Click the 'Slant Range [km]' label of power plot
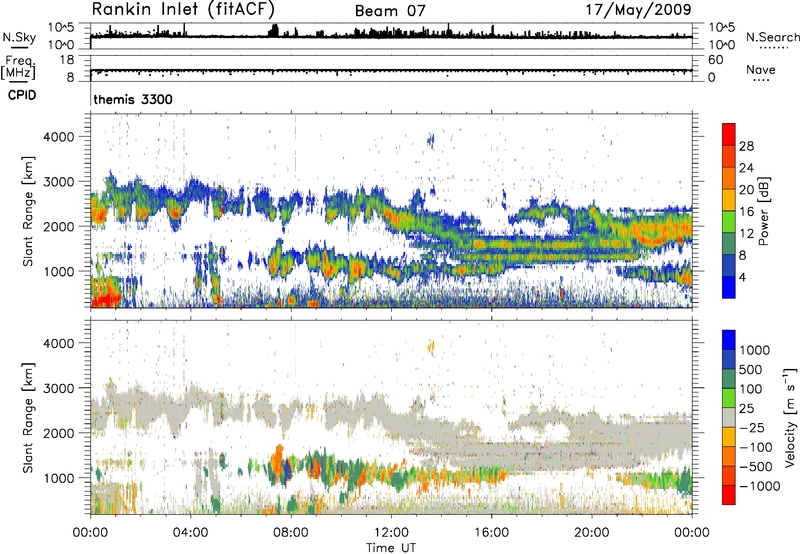The image size is (800, 554). coord(28,211)
